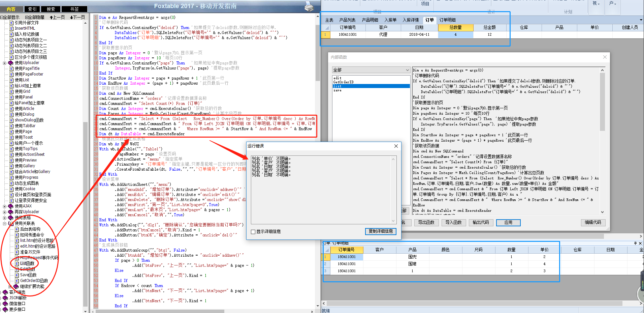Screen dimensions: 644x313
Task: Click the page icon next to GetOrderID函数
Action: (x=17, y=281)
